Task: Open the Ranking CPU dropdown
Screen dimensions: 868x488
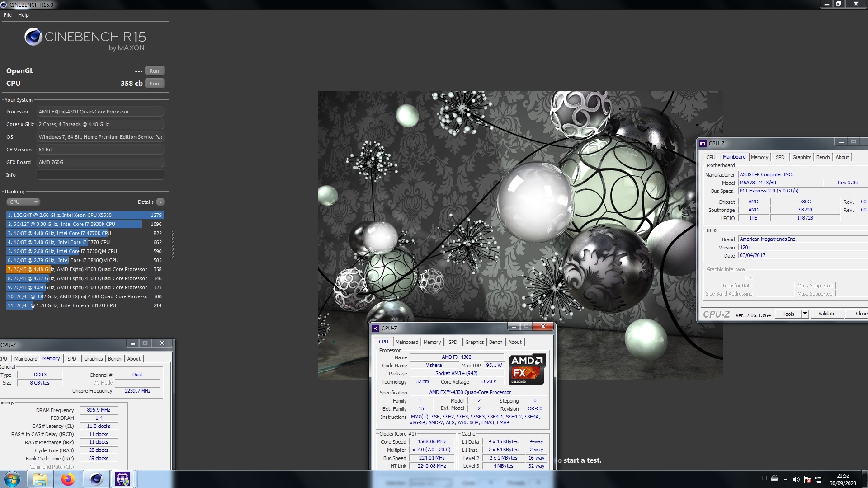Action: point(24,202)
